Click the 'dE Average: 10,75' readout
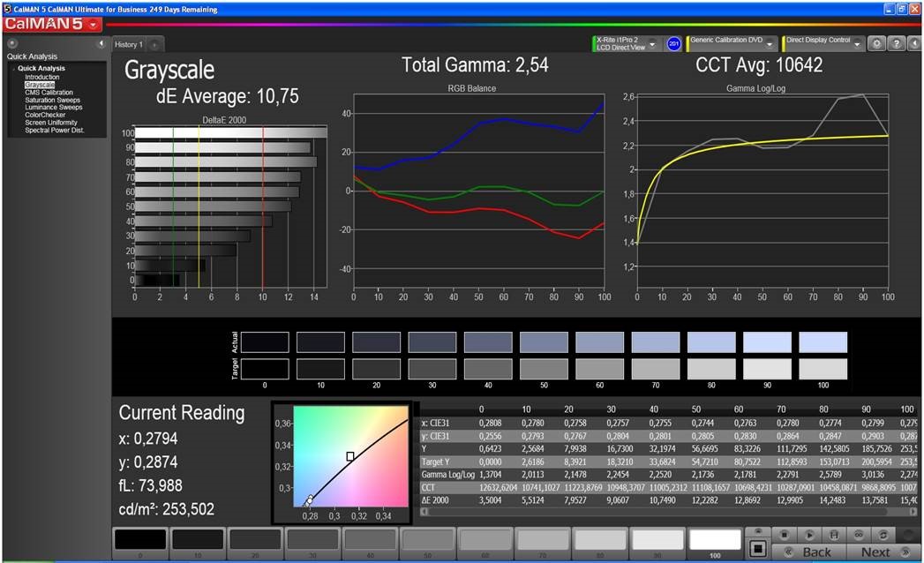This screenshot has width=924, height=563. pos(228,96)
